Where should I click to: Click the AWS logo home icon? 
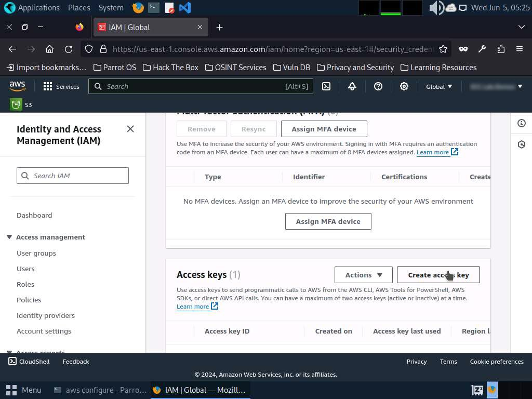click(17, 86)
